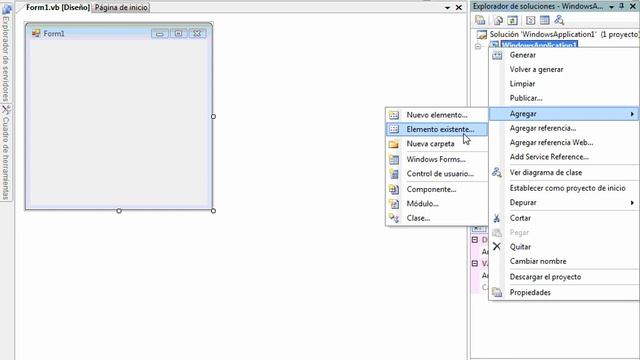Click the form icon beside Windows Forms
Image resolution: width=640 pixels, height=360 pixels.
394,159
